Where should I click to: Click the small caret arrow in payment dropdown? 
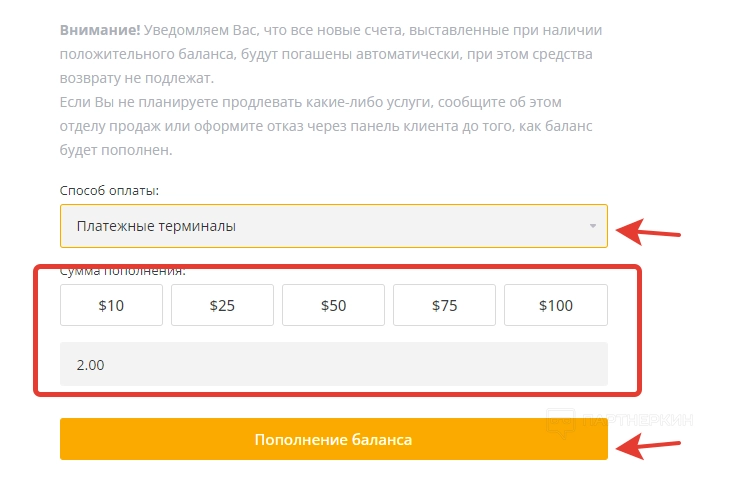[593, 226]
